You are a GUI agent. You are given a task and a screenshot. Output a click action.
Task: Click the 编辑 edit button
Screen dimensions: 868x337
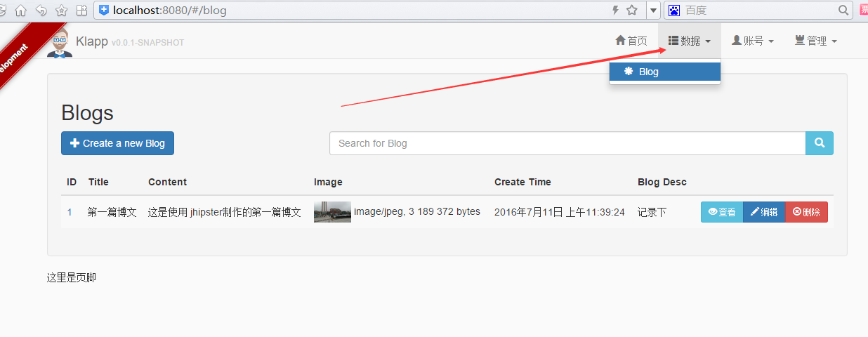pos(764,212)
